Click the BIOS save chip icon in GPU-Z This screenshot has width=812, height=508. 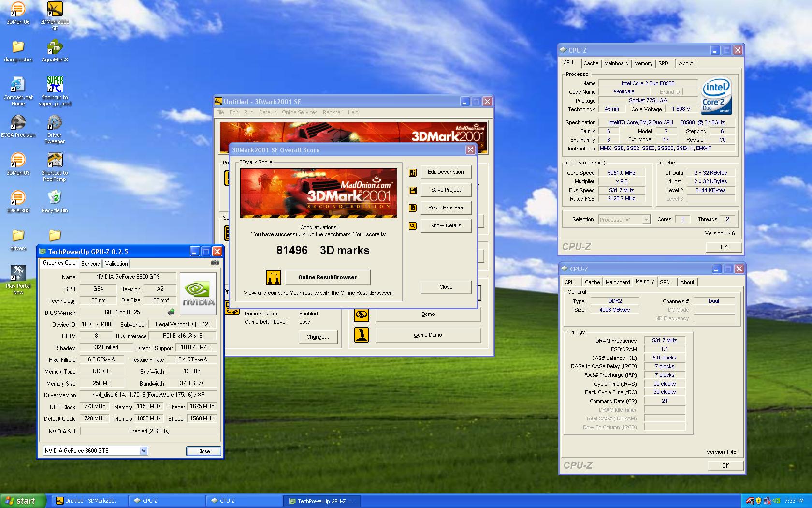(171, 312)
